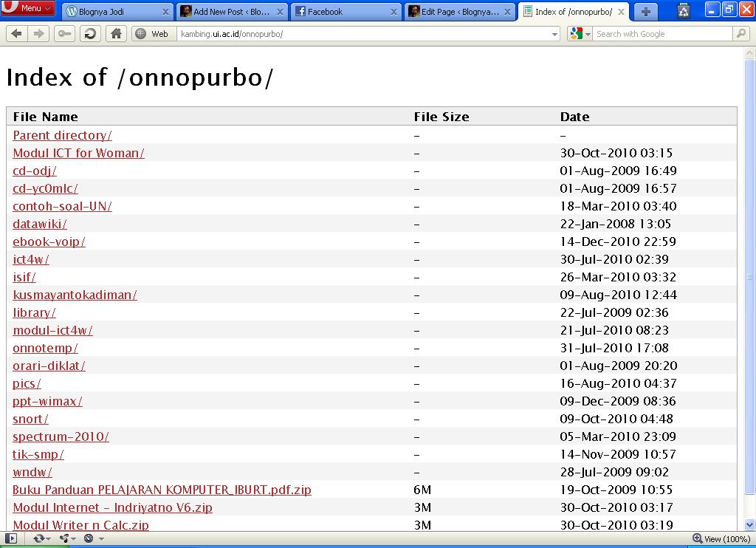
Task: Go forward with the Forward arrow
Action: pos(38,34)
